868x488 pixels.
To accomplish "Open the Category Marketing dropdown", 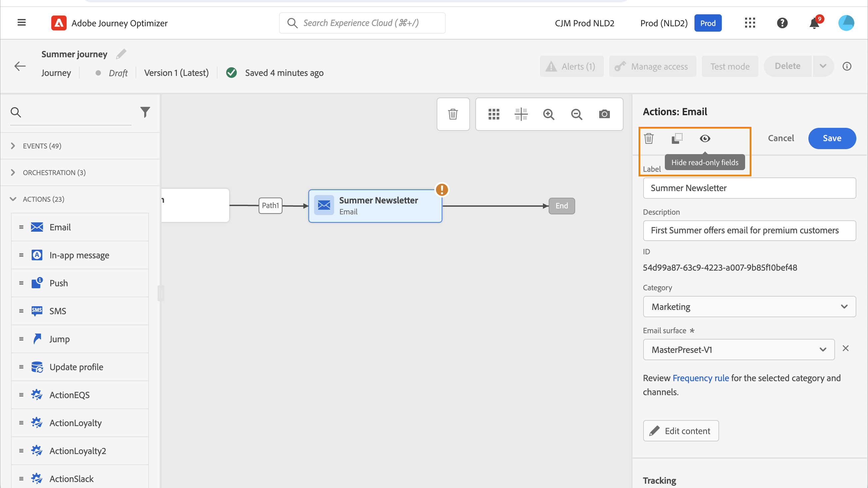I will tap(749, 307).
